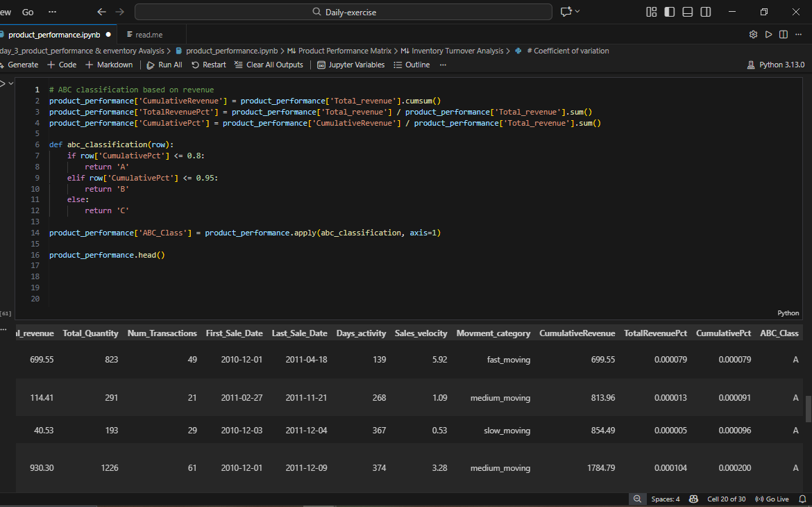Expand the run cell options chevron
This screenshot has height=507, width=812.
tap(10, 84)
